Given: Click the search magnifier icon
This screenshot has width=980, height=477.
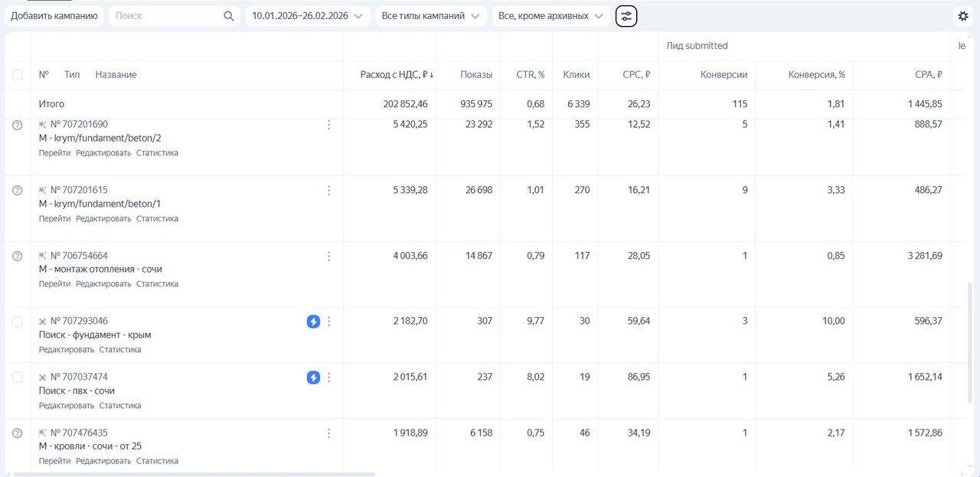Looking at the screenshot, I should pos(228,16).
